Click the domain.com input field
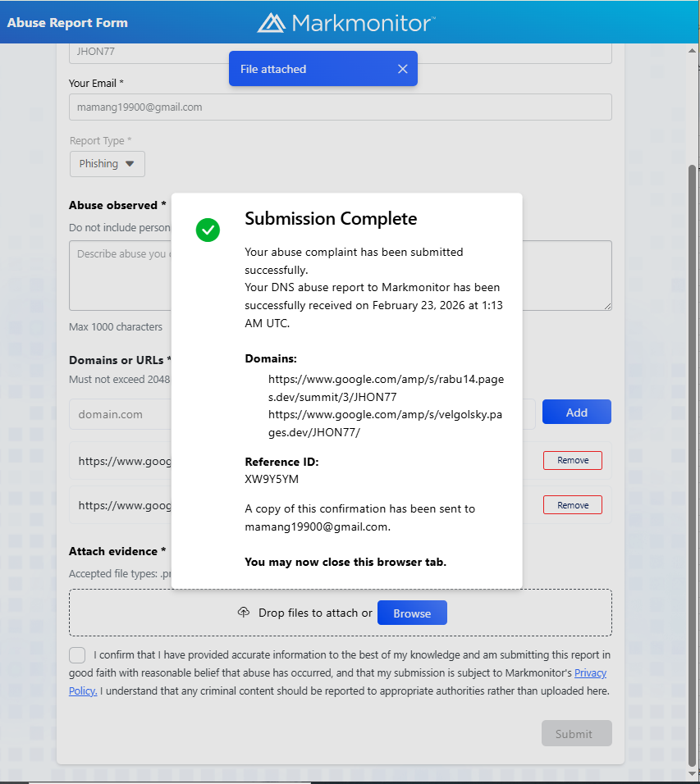This screenshot has height=784, width=700. tap(120, 414)
